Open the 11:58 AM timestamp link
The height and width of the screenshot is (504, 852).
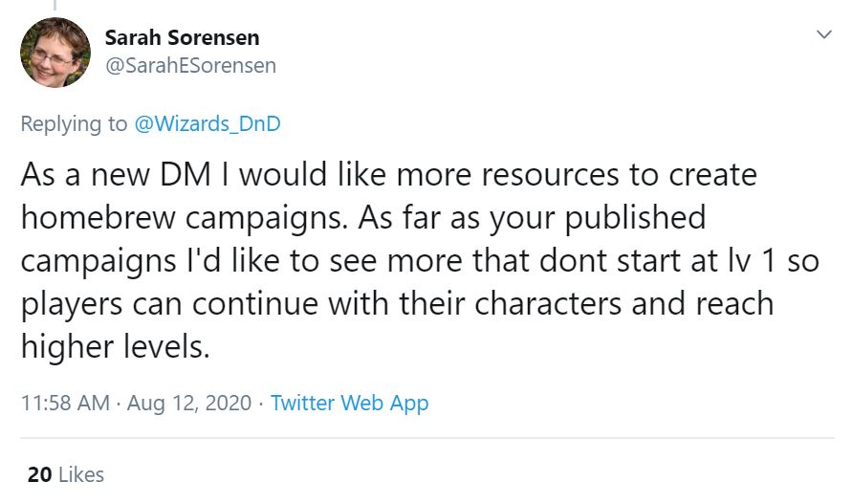[x=64, y=403]
